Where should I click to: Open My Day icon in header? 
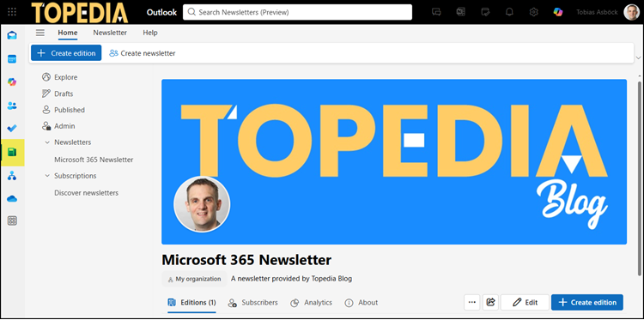[485, 12]
